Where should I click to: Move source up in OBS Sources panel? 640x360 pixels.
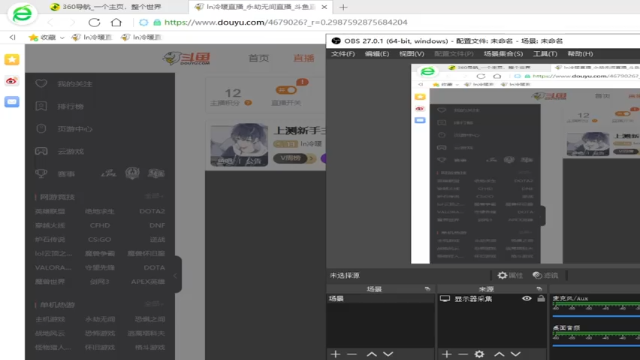click(499, 354)
